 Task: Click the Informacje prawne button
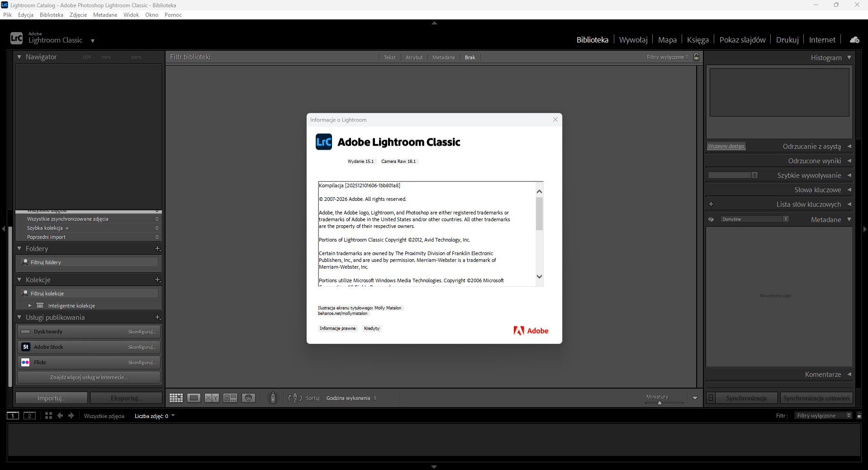coord(337,328)
